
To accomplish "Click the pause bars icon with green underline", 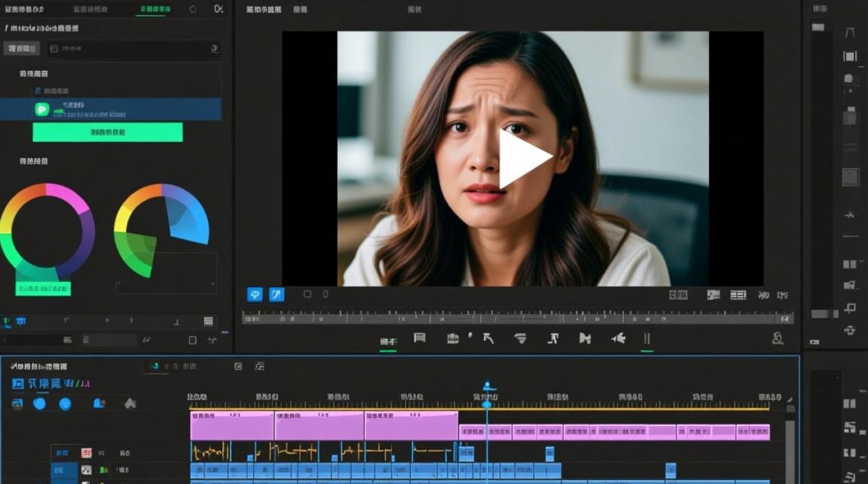I will pyautogui.click(x=646, y=339).
